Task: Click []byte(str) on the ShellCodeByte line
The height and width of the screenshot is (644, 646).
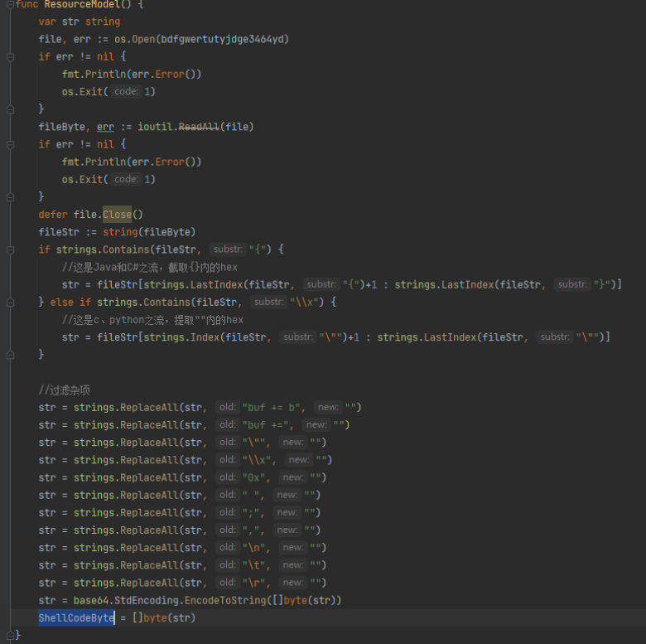Action: (164, 617)
